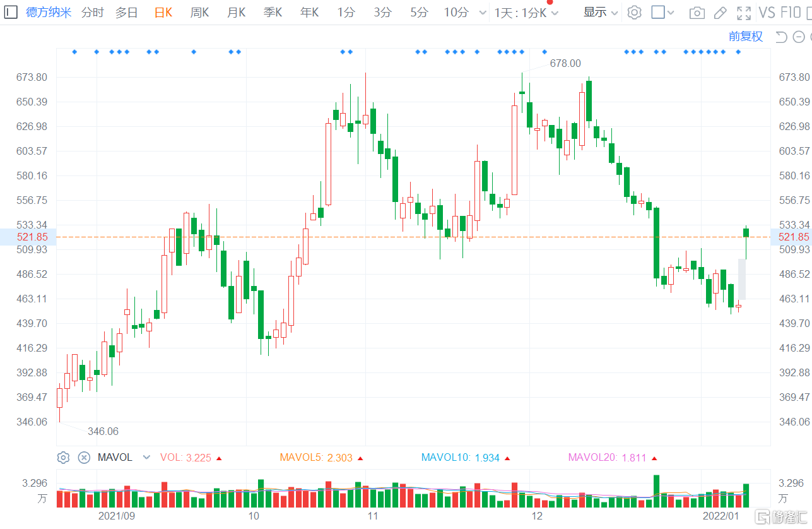Click the left 673.80 axis price

pos(32,77)
